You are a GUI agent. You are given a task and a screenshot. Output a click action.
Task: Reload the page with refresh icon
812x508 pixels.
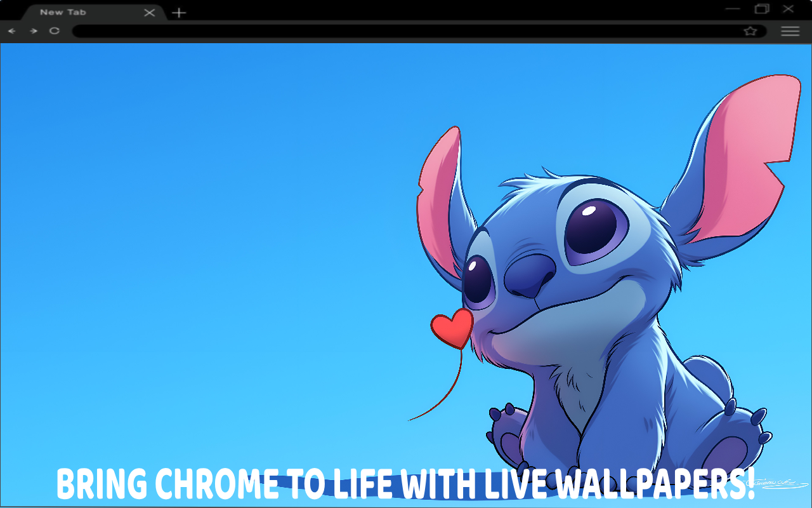(x=55, y=30)
